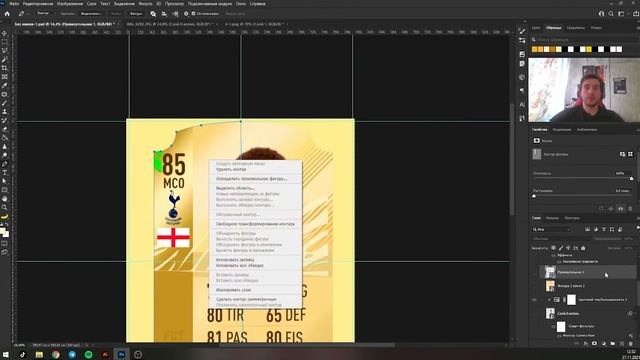
Task: Select the Clone Stamp tool
Action: pyautogui.click(x=4, y=111)
